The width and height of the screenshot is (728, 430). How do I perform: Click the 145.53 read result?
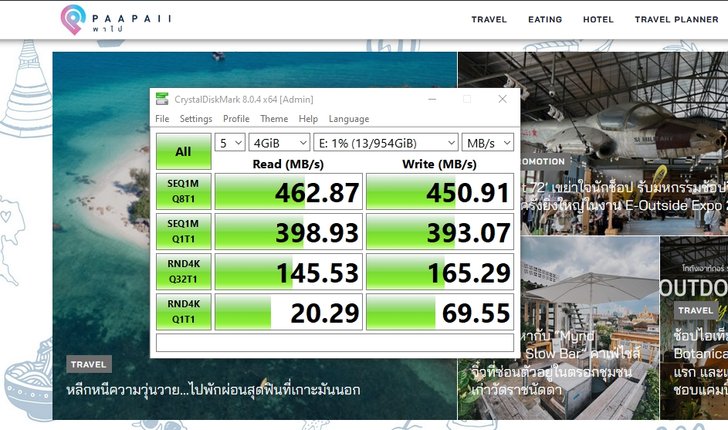288,271
